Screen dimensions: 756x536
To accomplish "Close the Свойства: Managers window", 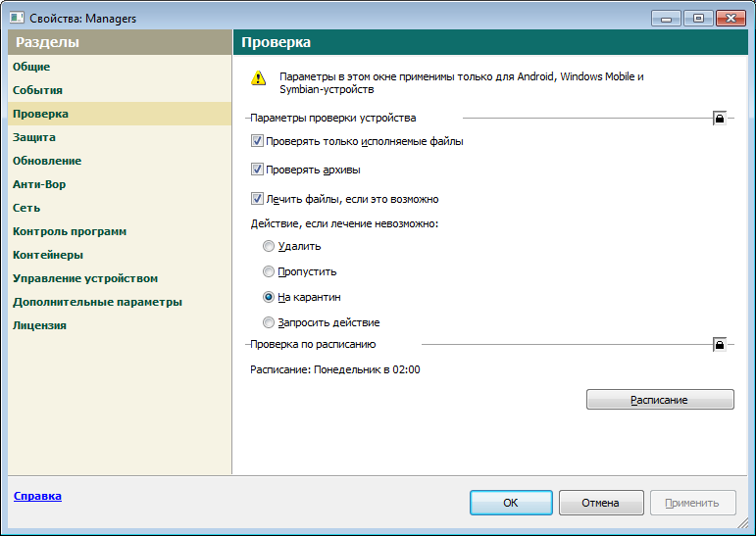I will pyautogui.click(x=731, y=19).
